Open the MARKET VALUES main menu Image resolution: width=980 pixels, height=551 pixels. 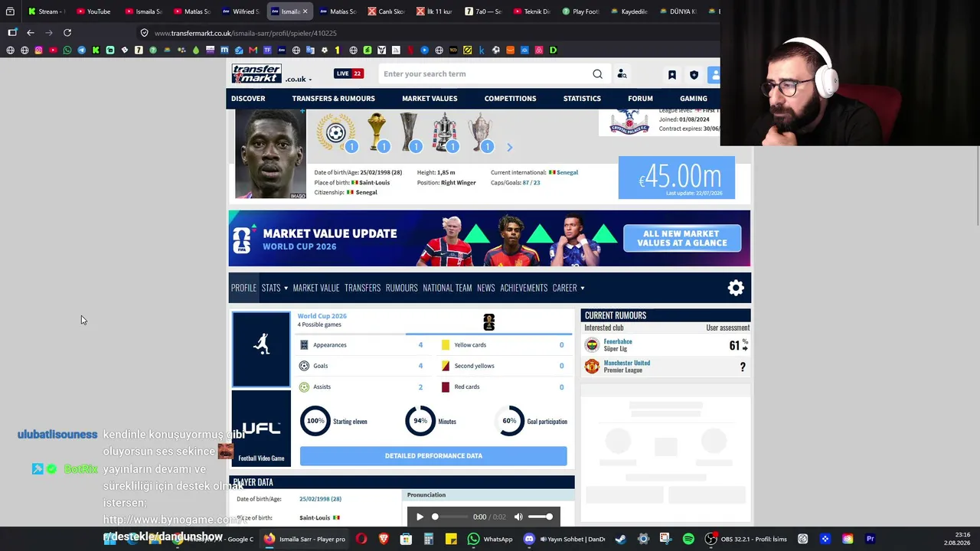click(x=430, y=99)
